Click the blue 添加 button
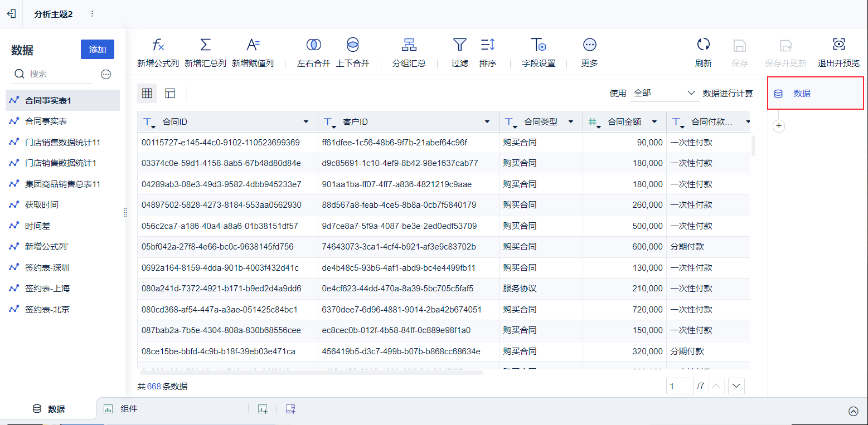This screenshot has height=425, width=868. tap(98, 50)
